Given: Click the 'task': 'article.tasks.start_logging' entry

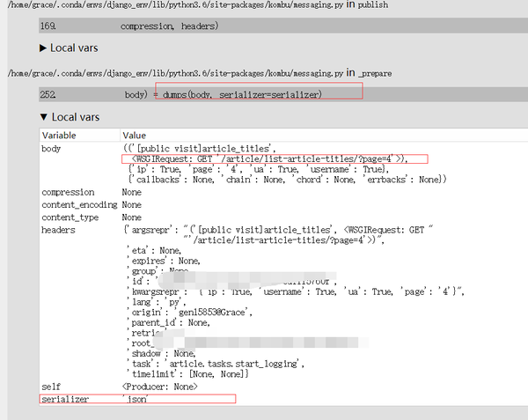Looking at the screenshot, I should pyautogui.click(x=216, y=364).
